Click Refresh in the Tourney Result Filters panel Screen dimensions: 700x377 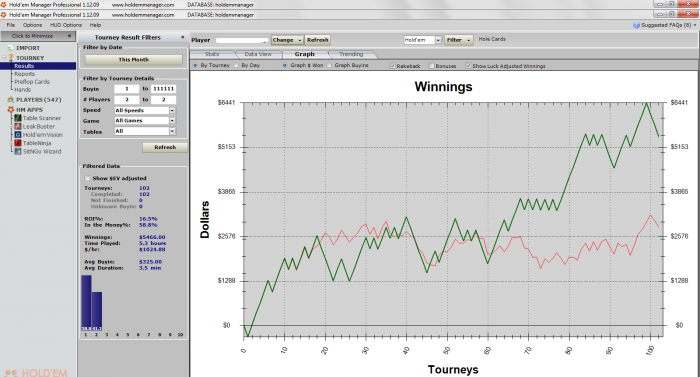165,147
